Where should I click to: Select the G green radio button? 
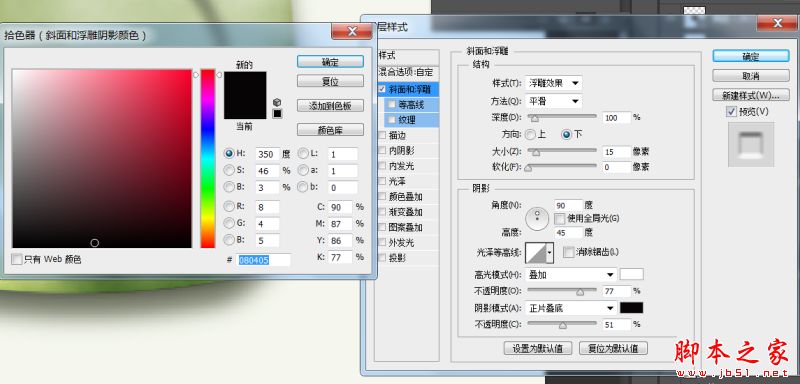pos(229,223)
